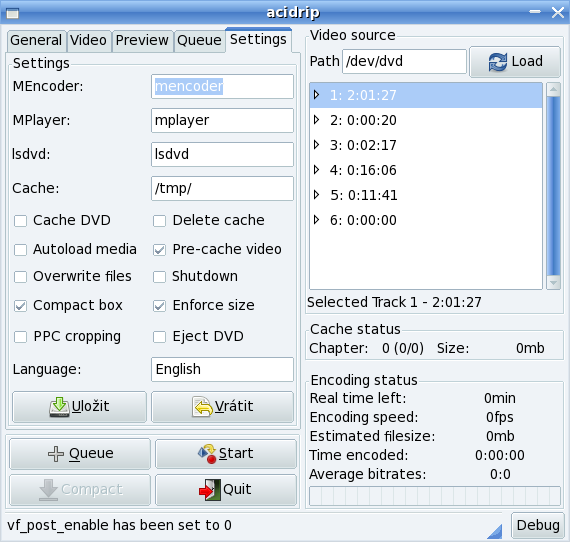
Task: Select the Video tab
Action: 89,41
